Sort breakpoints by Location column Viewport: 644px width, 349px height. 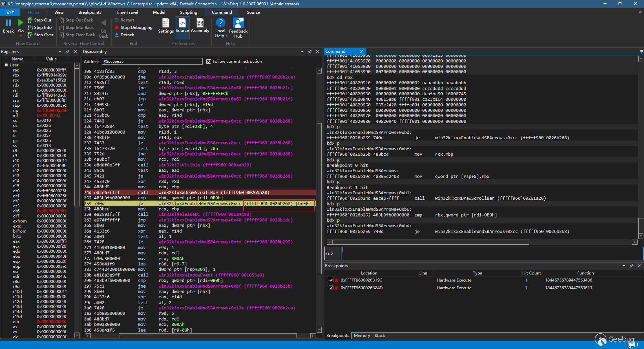coord(369,273)
